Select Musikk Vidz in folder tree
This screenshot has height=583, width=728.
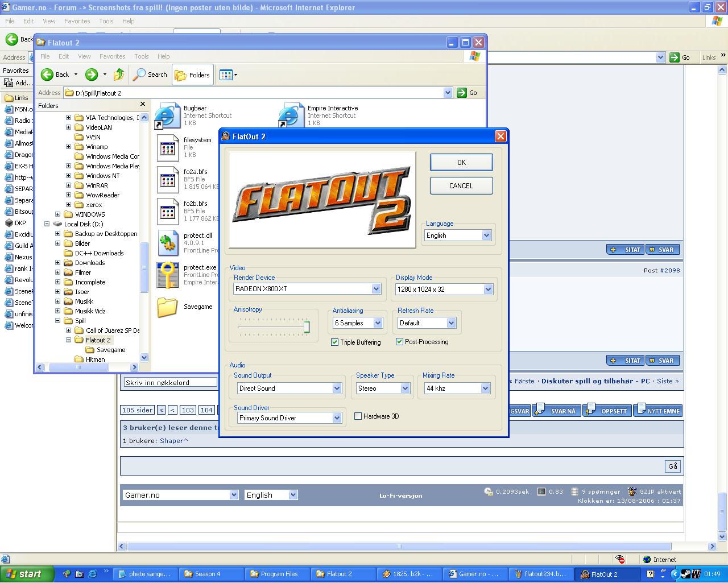pyautogui.click(x=90, y=311)
